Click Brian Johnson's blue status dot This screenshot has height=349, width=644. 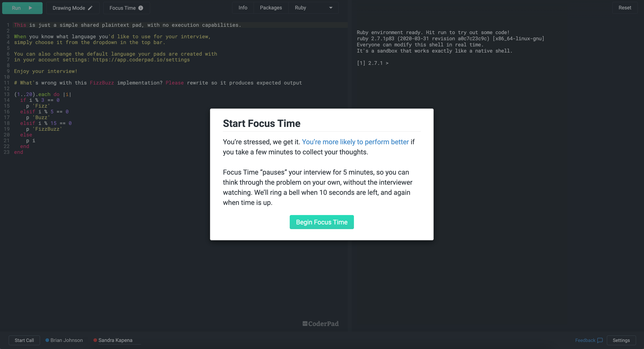(x=47, y=340)
